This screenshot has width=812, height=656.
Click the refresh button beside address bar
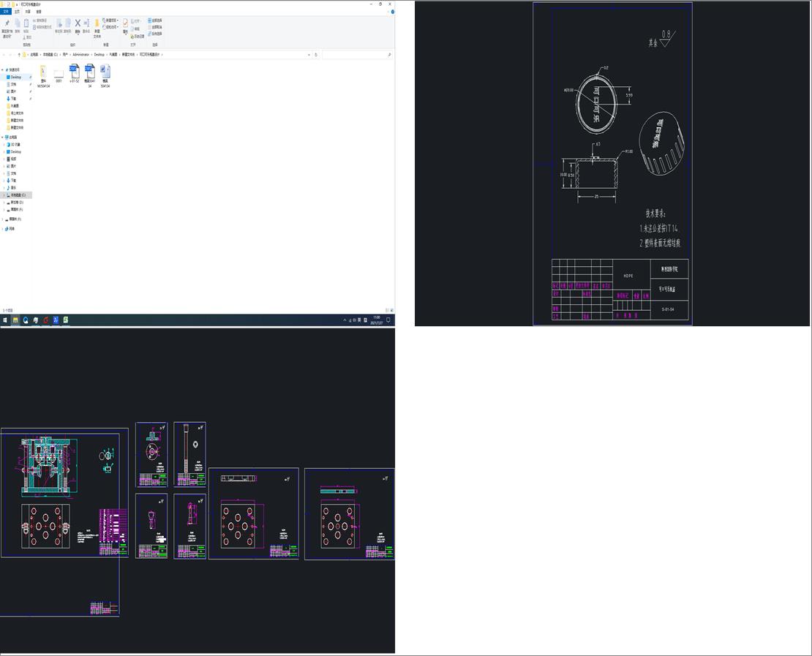[316, 54]
